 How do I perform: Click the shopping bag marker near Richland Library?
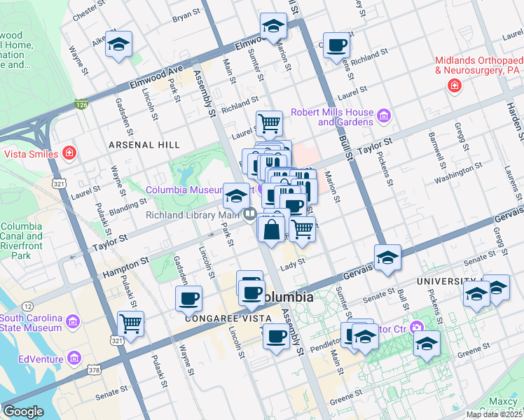pyautogui.click(x=271, y=230)
